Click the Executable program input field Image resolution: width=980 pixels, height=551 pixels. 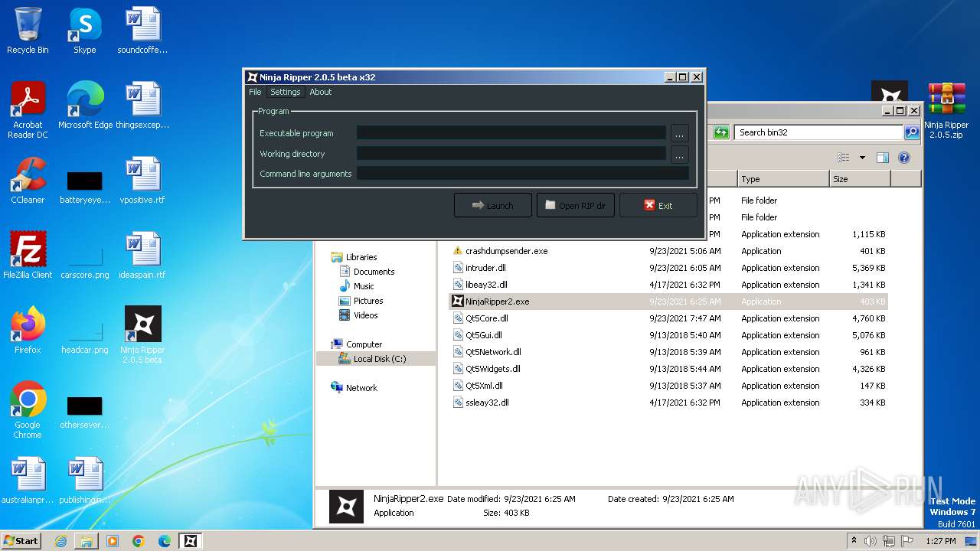(511, 133)
